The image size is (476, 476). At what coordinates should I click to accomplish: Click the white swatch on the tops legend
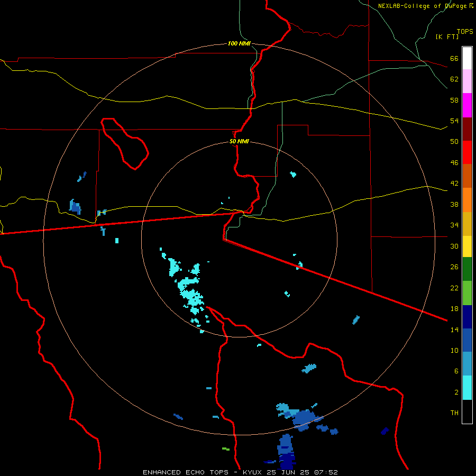(467, 58)
